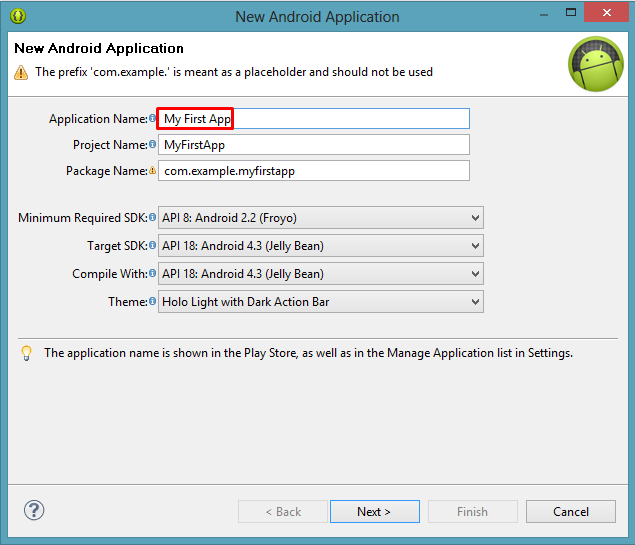
Task: Click the 'Target SDK:' label
Action: pyautogui.click(x=117, y=246)
